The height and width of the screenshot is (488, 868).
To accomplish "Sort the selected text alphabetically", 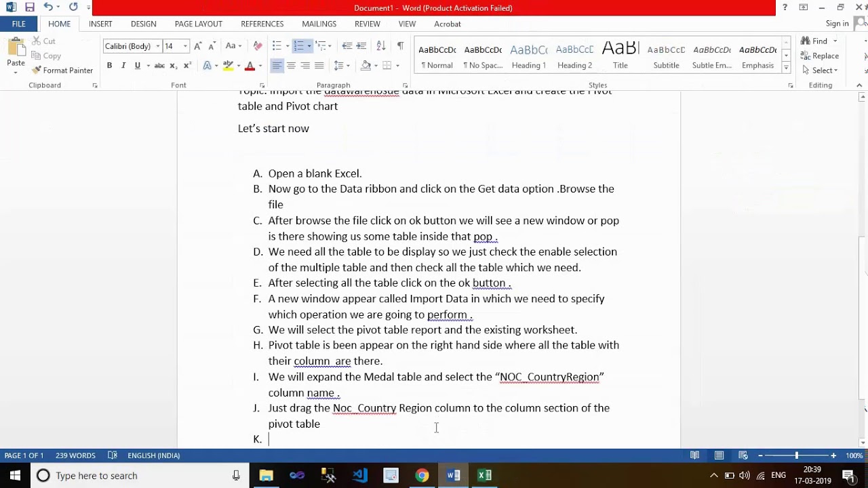I will coord(381,46).
